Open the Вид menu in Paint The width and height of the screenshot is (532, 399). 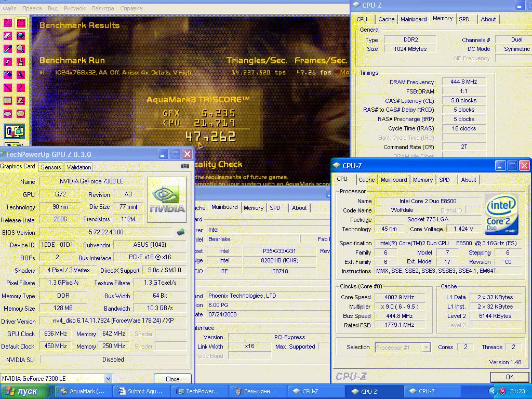tap(52, 8)
